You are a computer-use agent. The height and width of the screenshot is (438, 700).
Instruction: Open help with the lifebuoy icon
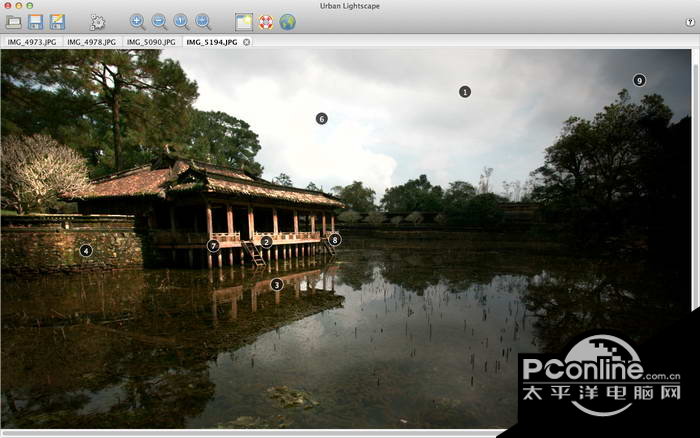pos(266,22)
